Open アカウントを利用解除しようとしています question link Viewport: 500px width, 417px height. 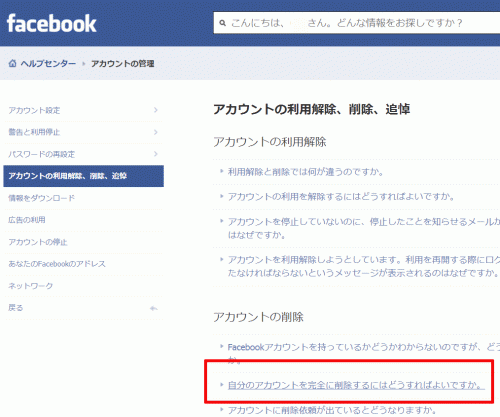[x=364, y=266]
